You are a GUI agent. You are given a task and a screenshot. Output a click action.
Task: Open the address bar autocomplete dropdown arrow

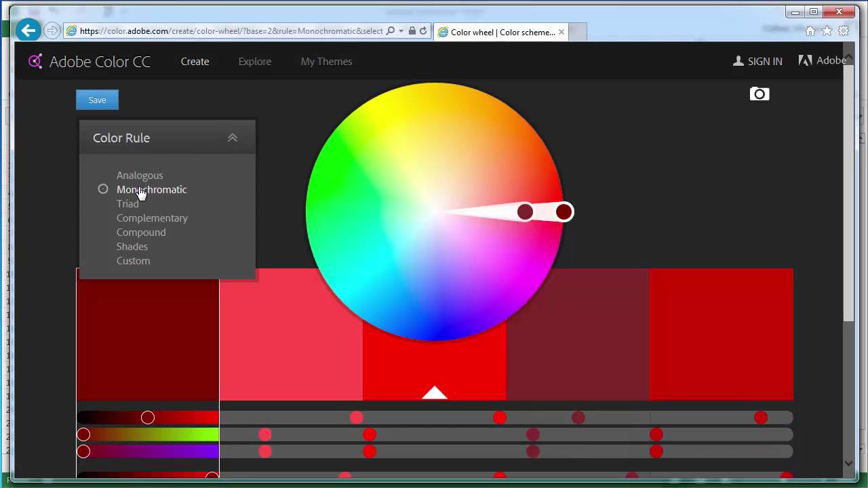[401, 31]
